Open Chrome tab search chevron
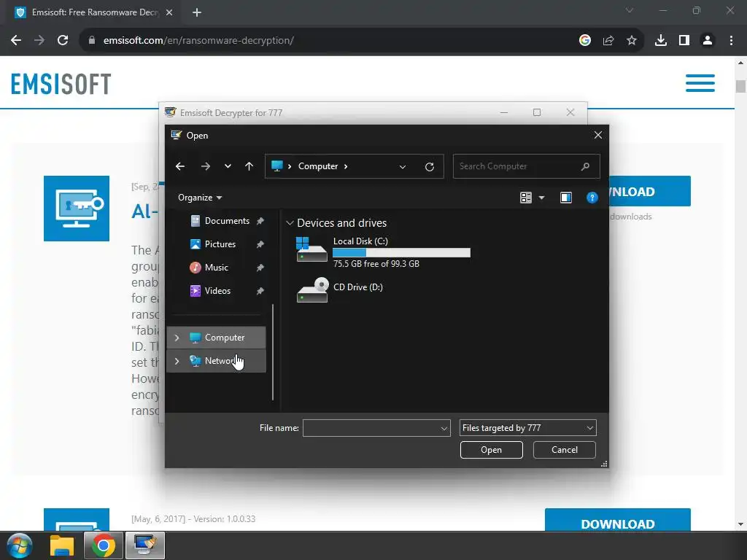The image size is (747, 560). pos(630,10)
